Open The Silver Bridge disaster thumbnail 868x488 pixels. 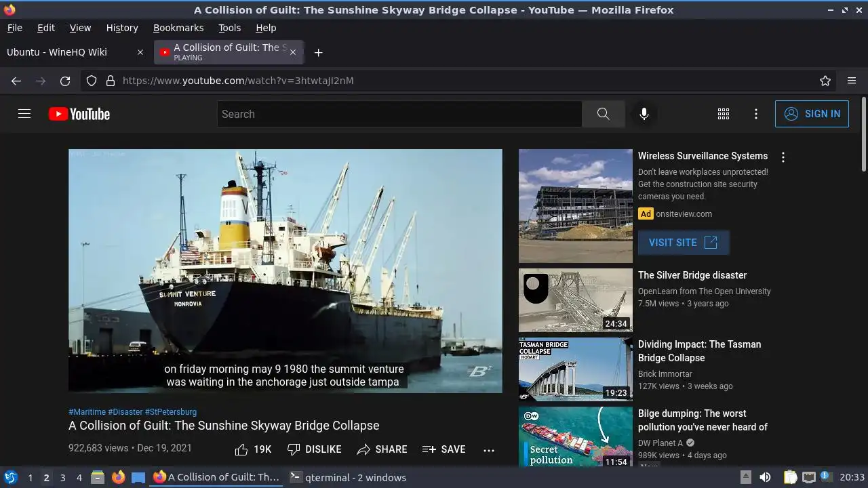click(575, 300)
